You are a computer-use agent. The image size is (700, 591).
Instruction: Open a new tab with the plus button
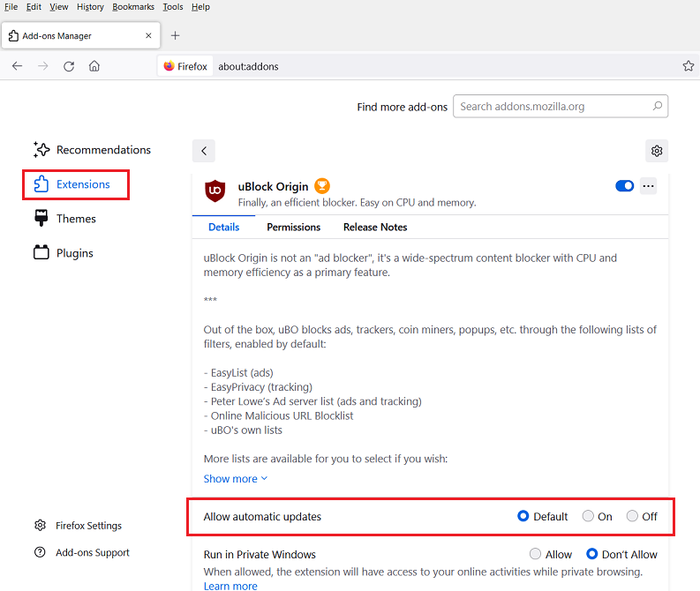coord(175,35)
